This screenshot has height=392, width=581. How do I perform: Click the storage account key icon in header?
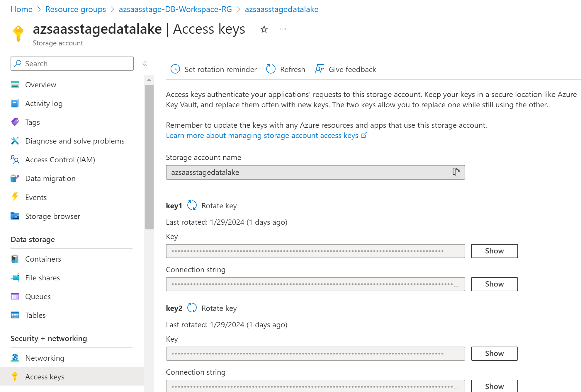click(18, 33)
